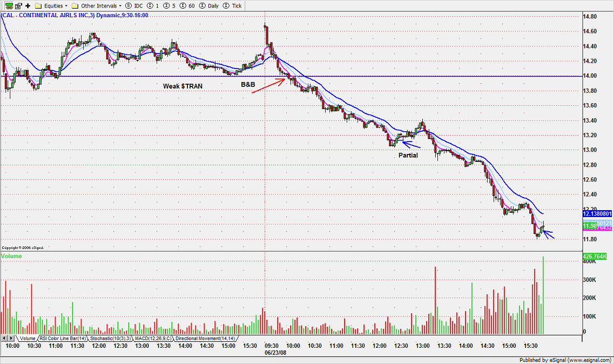Click the green link-chart toolbar icon
This screenshot has width=614, height=364.
(x=9, y=6)
